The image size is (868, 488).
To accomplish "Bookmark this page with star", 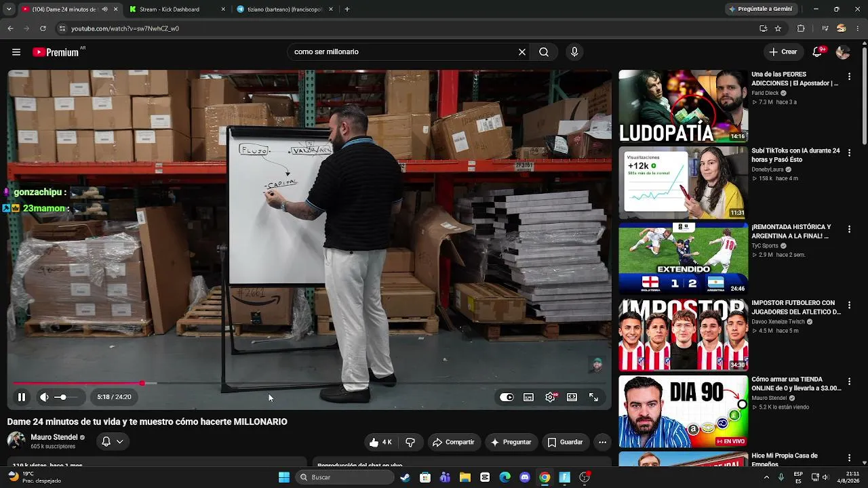I will tap(778, 28).
